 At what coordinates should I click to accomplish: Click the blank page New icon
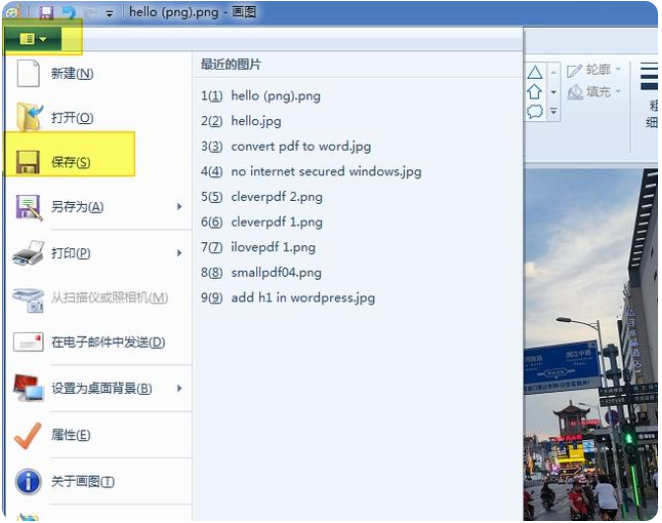coord(28,73)
